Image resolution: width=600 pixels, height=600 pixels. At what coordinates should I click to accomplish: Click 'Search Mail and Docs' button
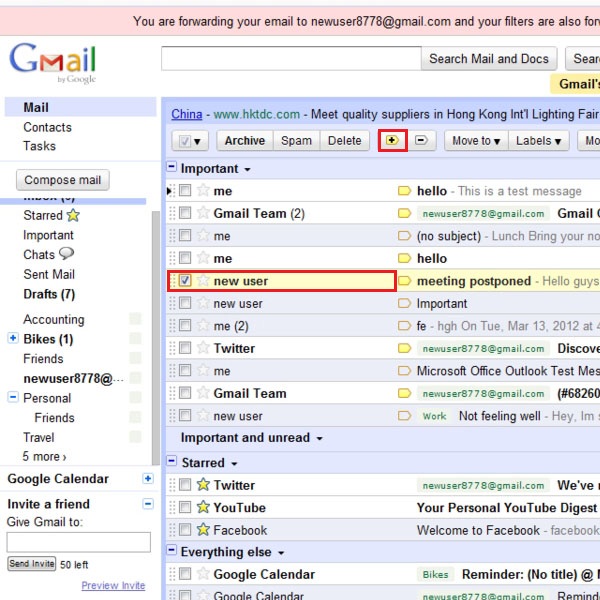(x=489, y=59)
